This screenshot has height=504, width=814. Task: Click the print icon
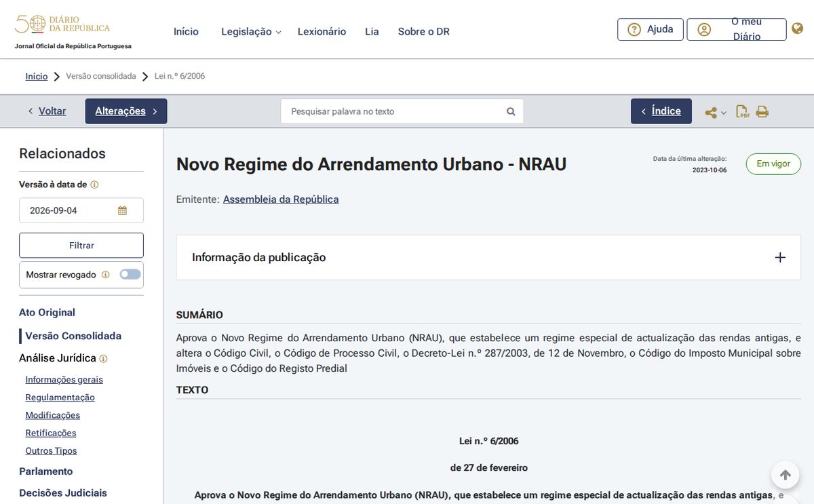tap(762, 112)
